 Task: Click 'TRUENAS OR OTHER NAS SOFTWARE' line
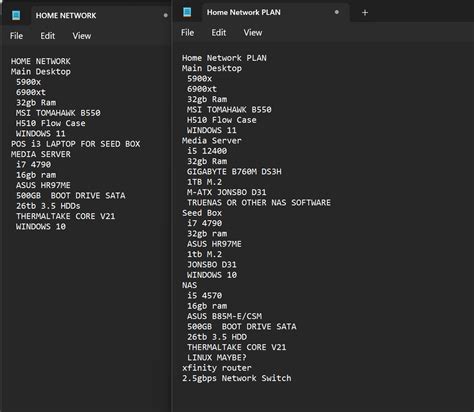click(259, 203)
